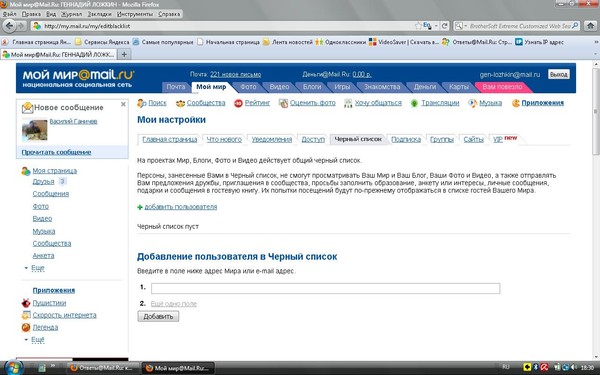The height and width of the screenshot is (375, 600).
Task: Click the Сообщения link in sidebar
Action: tap(51, 194)
